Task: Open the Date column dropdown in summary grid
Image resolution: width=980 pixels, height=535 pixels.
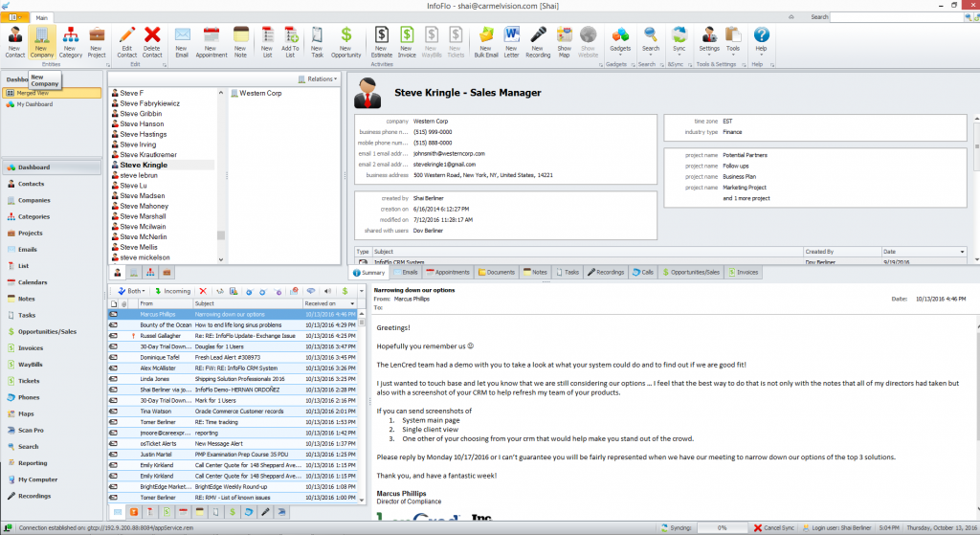Action: point(962,252)
